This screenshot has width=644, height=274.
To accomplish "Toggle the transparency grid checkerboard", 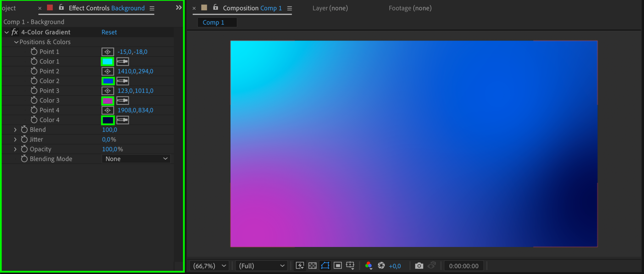I will click(x=312, y=266).
